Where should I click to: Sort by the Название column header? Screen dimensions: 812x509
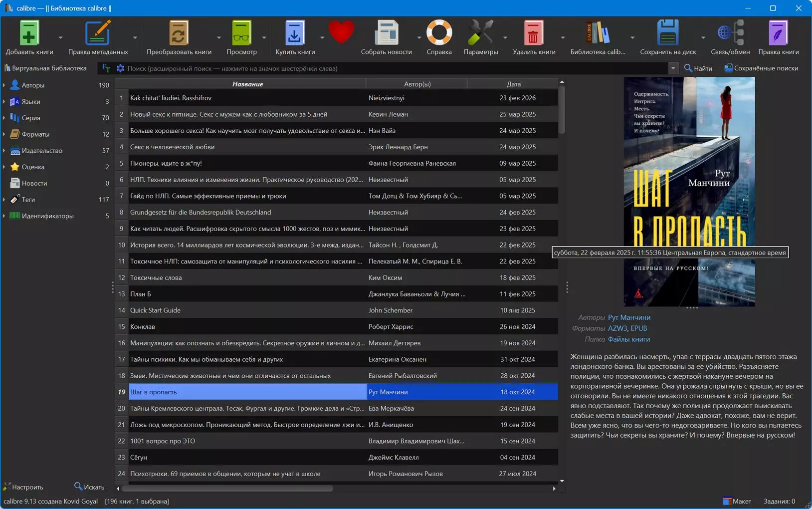(x=247, y=84)
